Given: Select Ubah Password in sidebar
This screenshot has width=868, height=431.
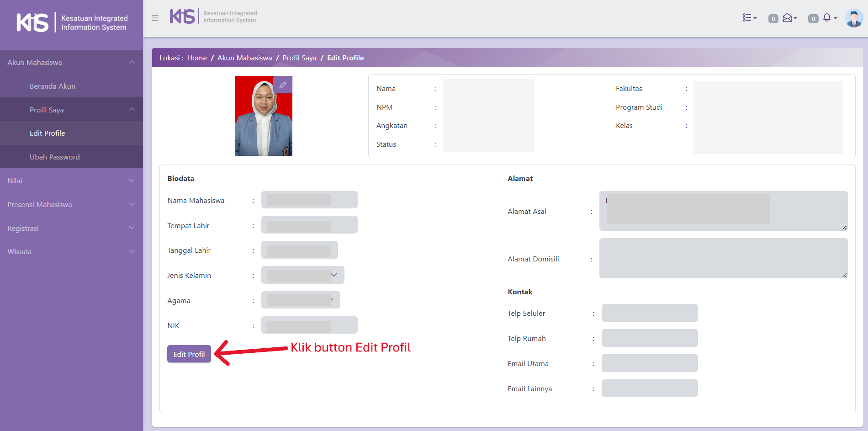Looking at the screenshot, I should (x=54, y=157).
